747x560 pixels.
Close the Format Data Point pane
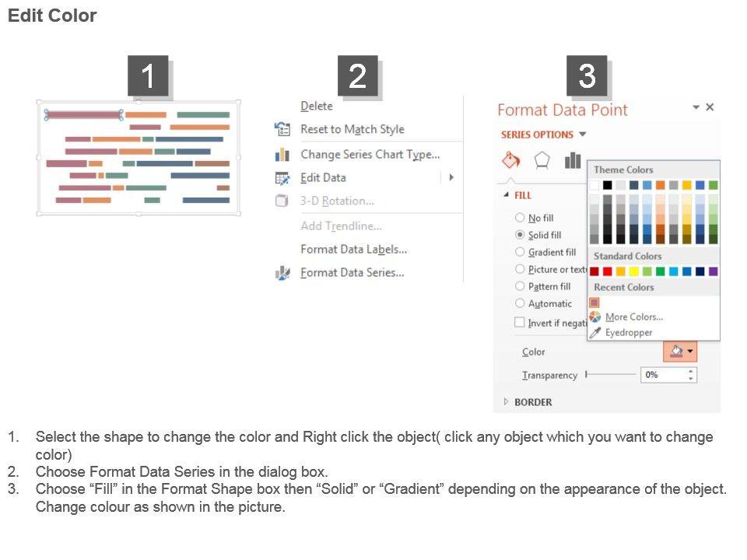[x=710, y=107]
